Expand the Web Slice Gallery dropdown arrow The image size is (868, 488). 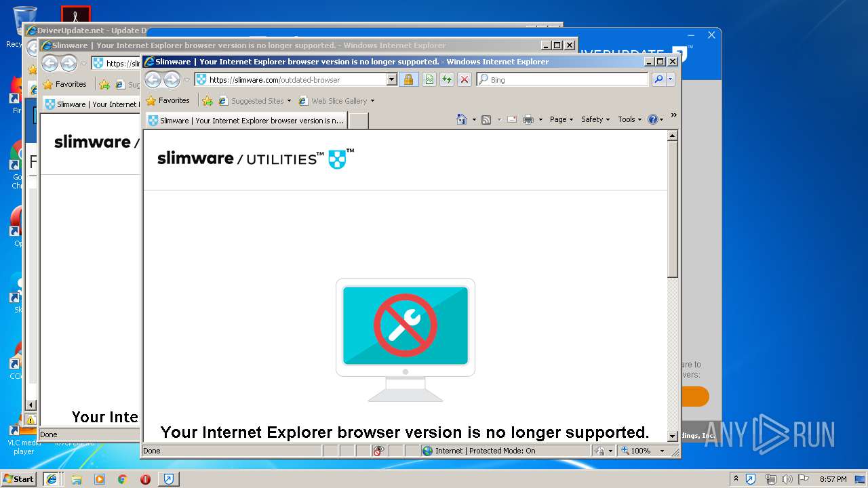pyautogui.click(x=372, y=101)
